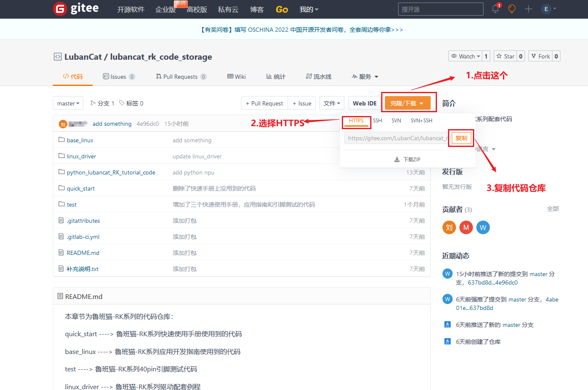The height and width of the screenshot is (390, 588).
Task: Open the 4e96dc0 commit hash
Action: click(x=148, y=124)
